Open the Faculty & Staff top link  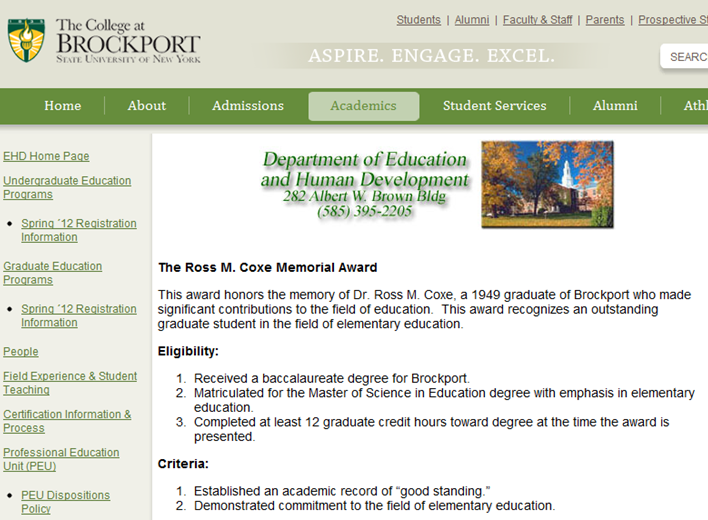tap(537, 20)
